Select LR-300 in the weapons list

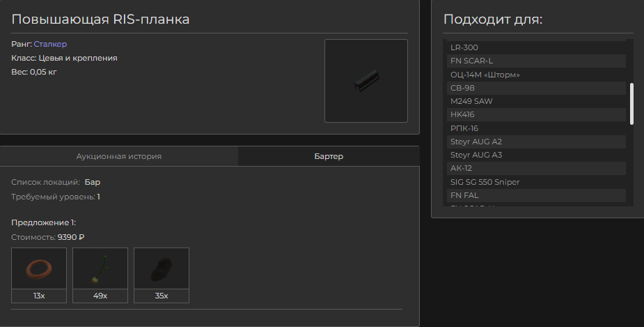coord(536,47)
